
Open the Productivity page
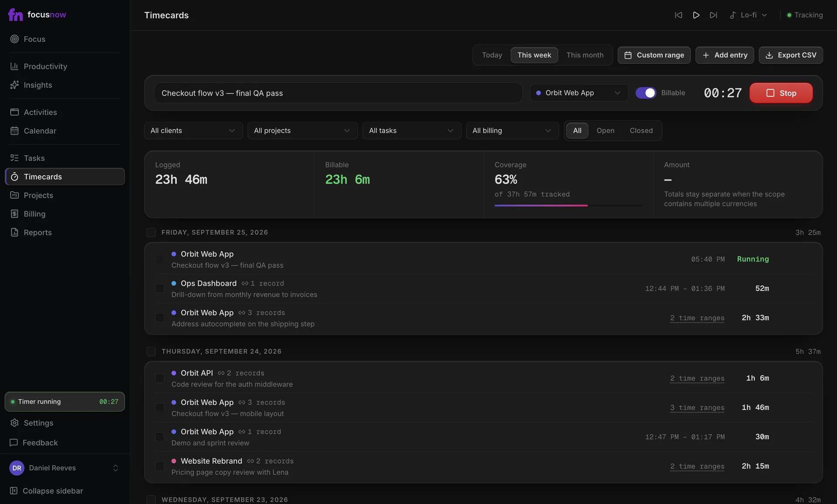(x=65, y=66)
